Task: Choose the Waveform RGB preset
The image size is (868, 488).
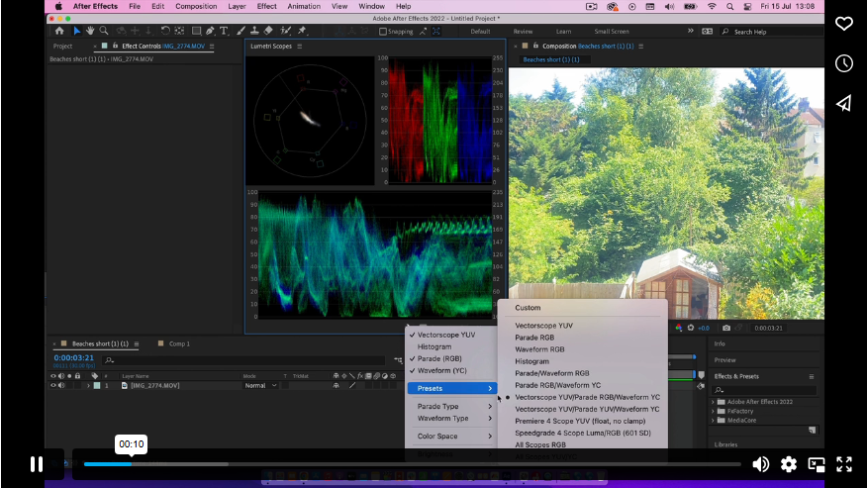Action: 539,349
